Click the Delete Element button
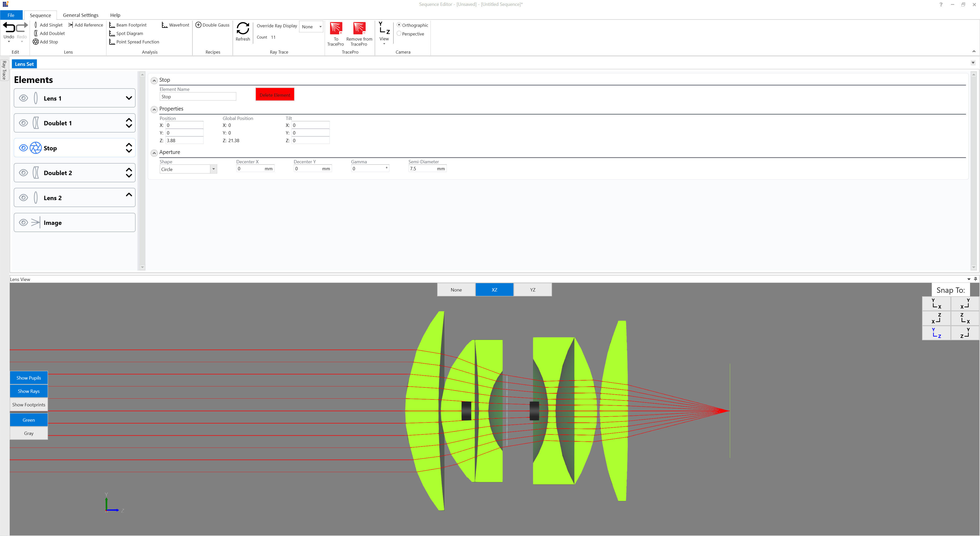This screenshot has width=980, height=536. point(274,94)
